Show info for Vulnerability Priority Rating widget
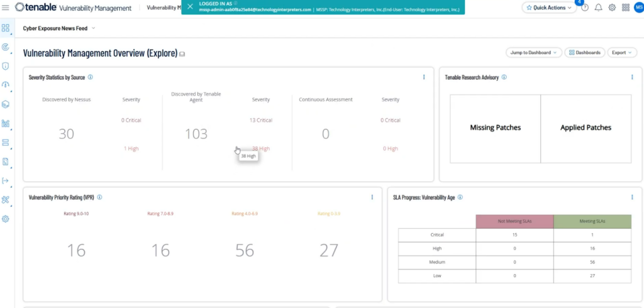644x308 pixels. point(99,197)
